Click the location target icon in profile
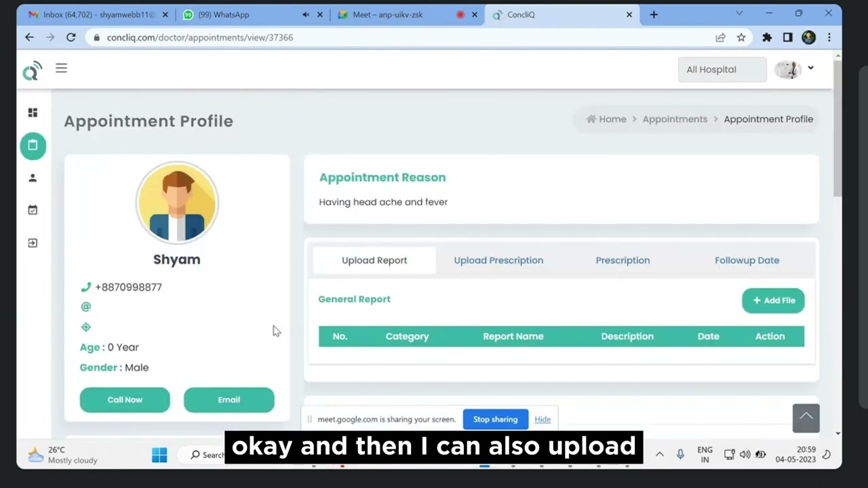The height and width of the screenshot is (488, 868). [x=85, y=327]
